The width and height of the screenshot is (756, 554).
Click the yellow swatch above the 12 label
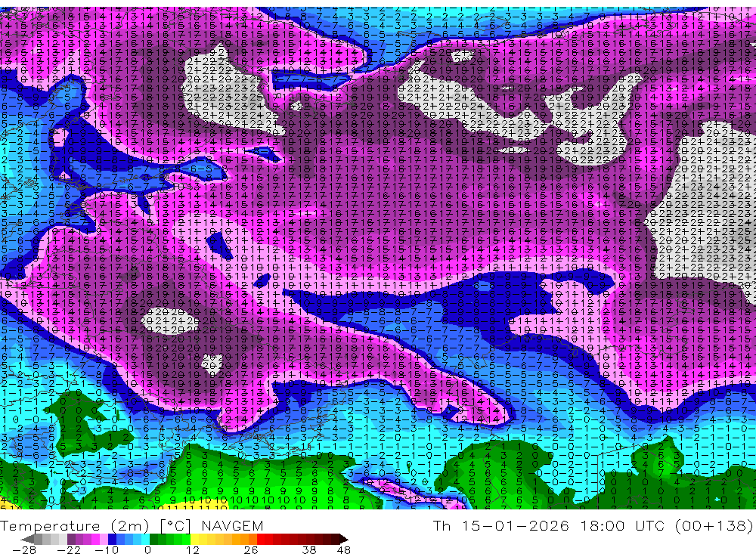pyautogui.click(x=194, y=539)
